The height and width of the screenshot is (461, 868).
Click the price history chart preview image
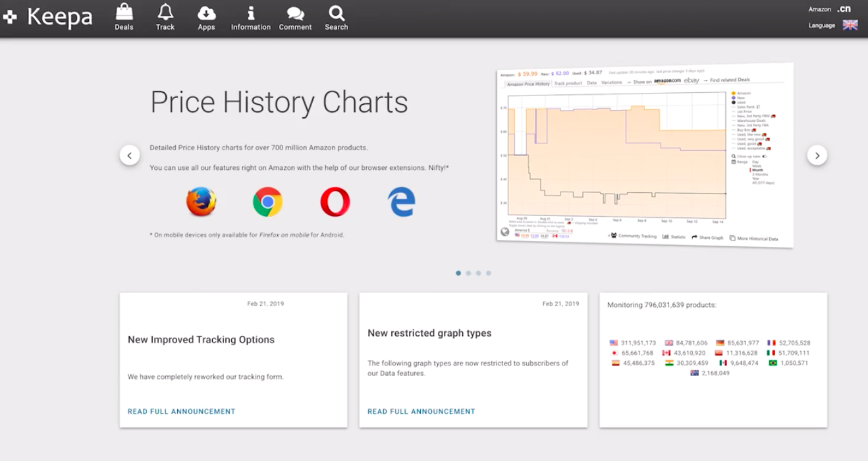tap(644, 155)
